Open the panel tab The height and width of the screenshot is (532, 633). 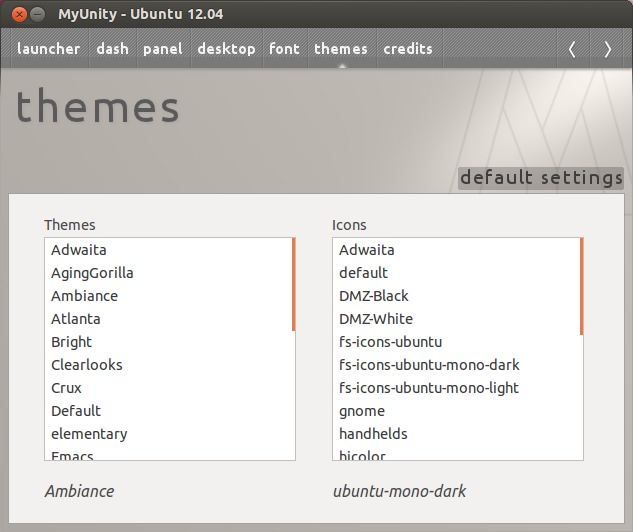pyautogui.click(x=163, y=49)
